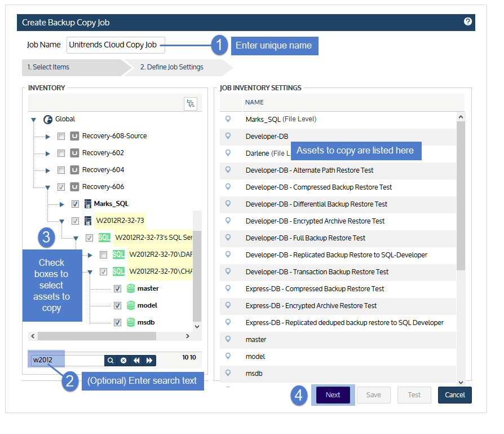Toggle the W2012R2-32-73 checkbox
Screen dimensions: 504x434
75,221
